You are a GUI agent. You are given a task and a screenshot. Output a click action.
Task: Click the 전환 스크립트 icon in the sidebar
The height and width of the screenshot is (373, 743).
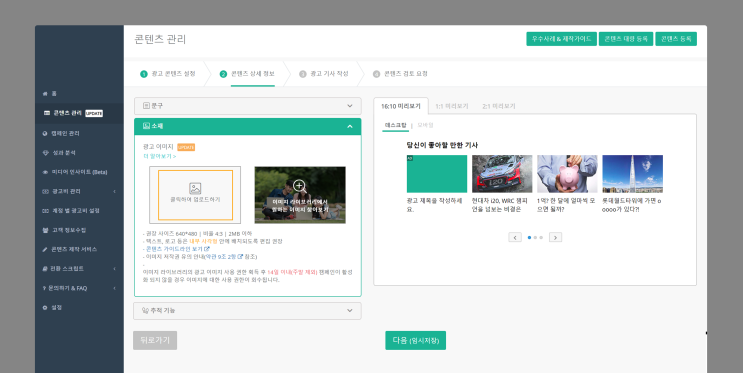coord(45,269)
